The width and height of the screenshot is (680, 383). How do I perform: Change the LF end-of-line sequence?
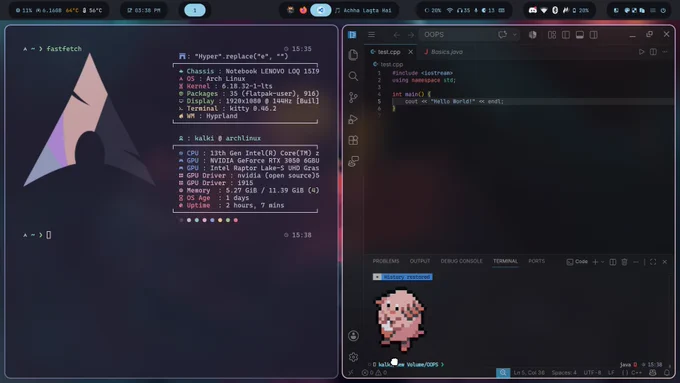tap(611, 373)
